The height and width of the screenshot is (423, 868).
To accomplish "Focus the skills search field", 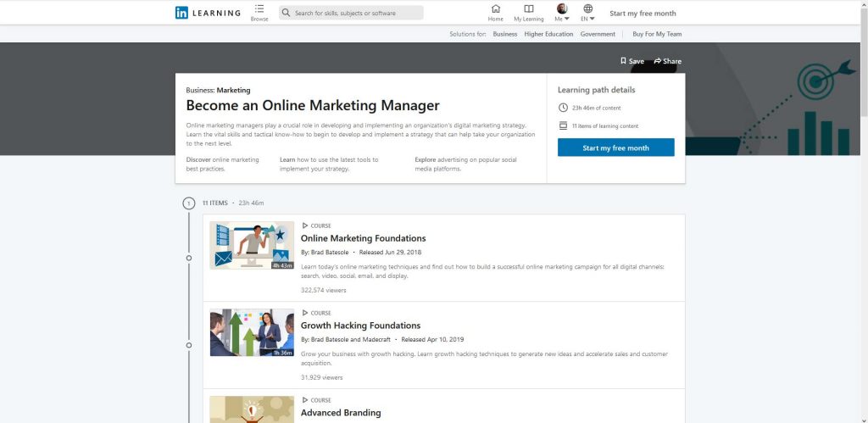I will coord(351,13).
